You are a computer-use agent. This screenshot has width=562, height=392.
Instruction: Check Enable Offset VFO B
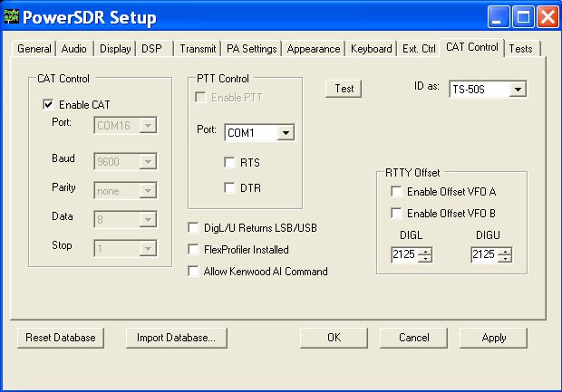(396, 213)
